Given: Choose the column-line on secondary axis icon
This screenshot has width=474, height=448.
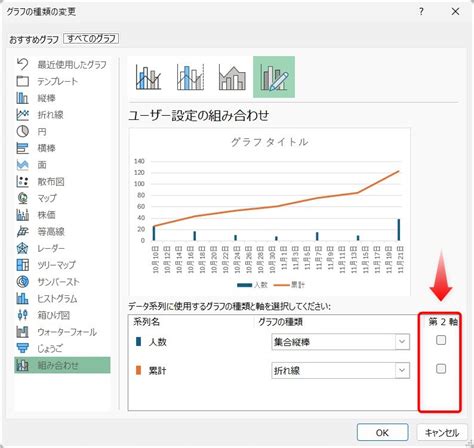Looking at the screenshot, I should pos(190,77).
